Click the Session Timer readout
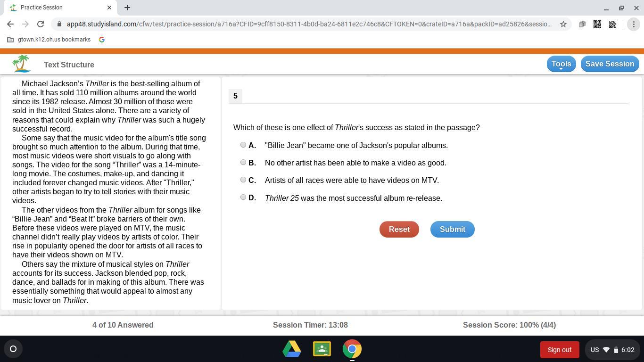The height and width of the screenshot is (362, 644). (310, 325)
